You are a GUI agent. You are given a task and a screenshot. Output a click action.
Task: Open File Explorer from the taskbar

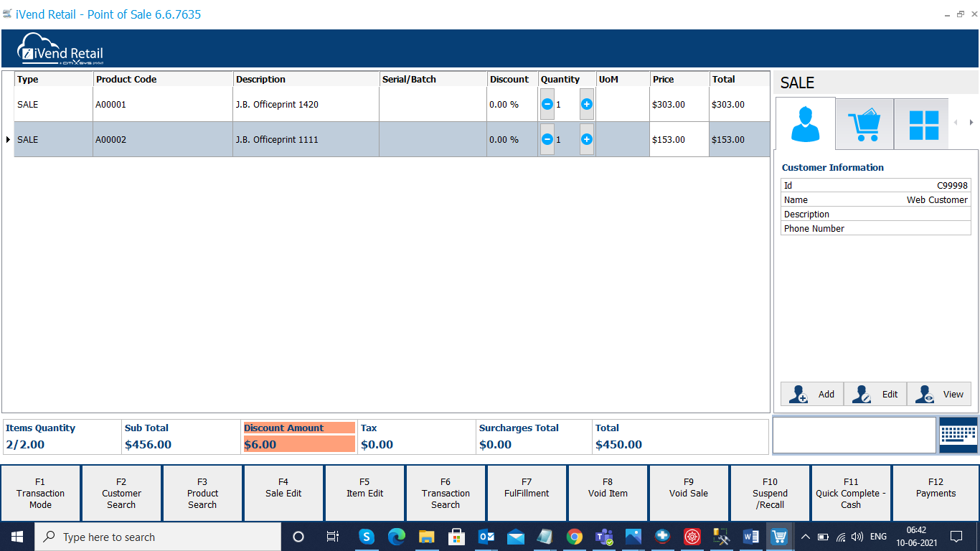(x=426, y=537)
